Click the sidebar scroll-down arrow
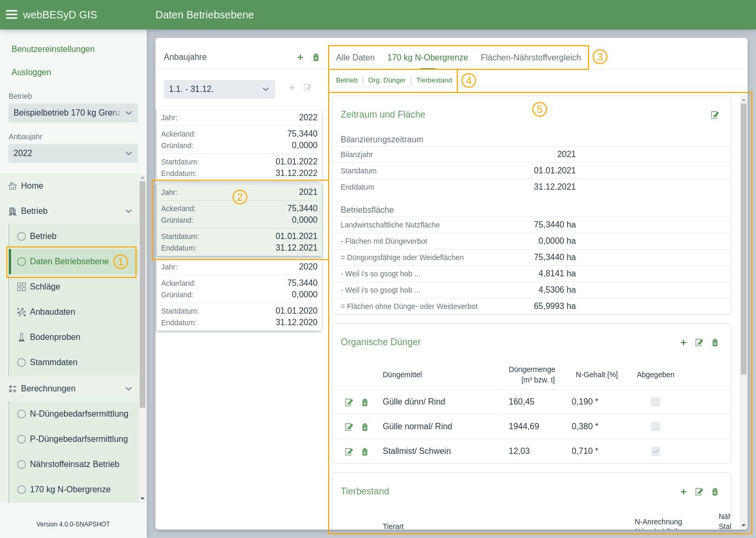 coord(142,499)
